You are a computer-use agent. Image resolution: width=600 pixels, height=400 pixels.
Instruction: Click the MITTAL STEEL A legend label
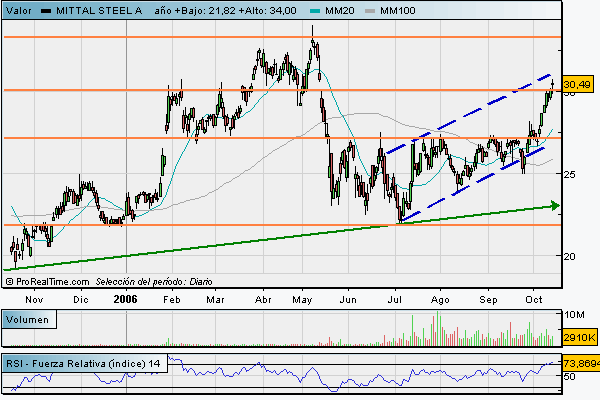(x=99, y=11)
